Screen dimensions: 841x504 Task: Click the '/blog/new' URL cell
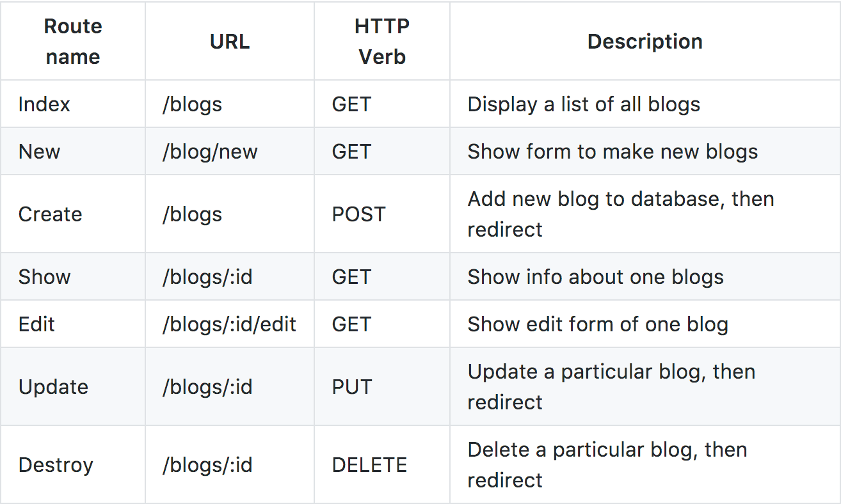210,152
